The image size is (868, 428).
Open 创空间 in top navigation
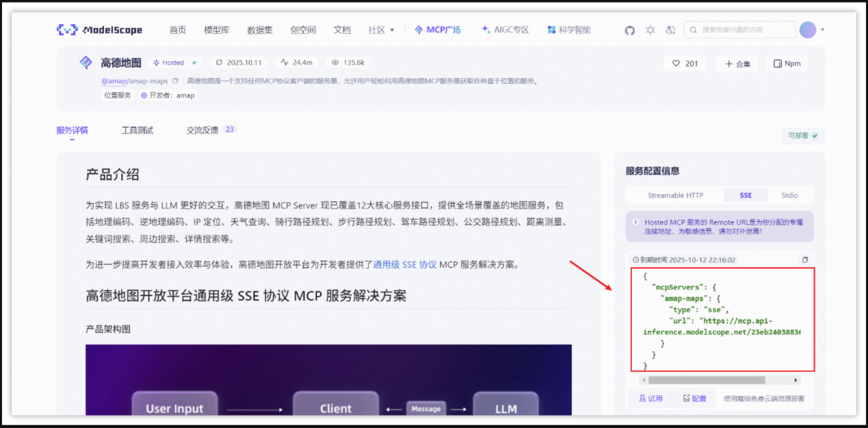tap(303, 30)
